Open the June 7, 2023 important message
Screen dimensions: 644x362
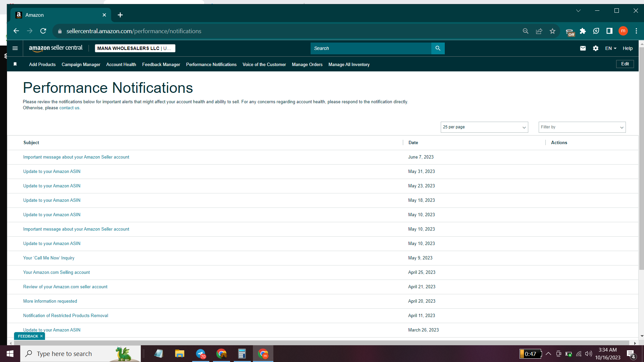point(76,157)
